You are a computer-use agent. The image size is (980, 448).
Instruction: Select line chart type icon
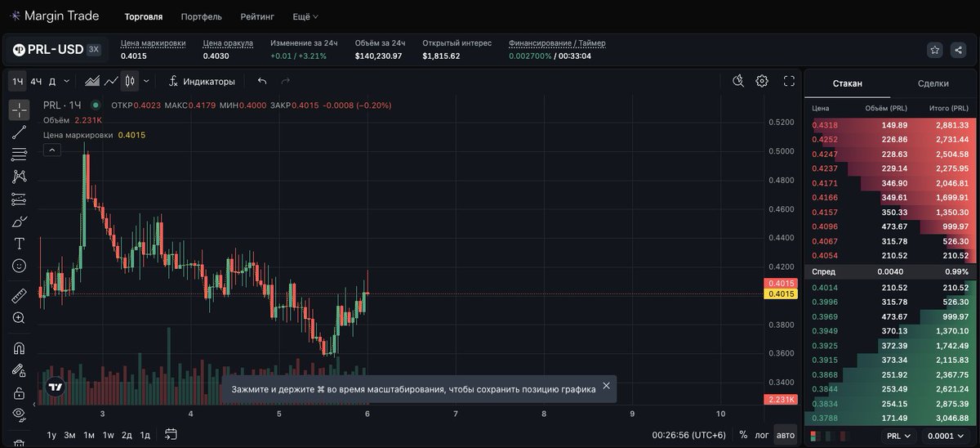pyautogui.click(x=112, y=81)
